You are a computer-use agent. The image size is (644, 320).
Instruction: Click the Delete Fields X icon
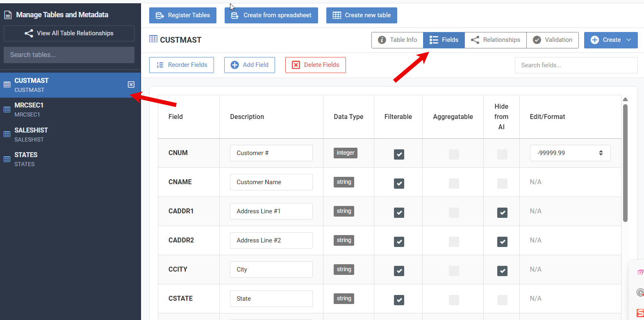(x=296, y=65)
